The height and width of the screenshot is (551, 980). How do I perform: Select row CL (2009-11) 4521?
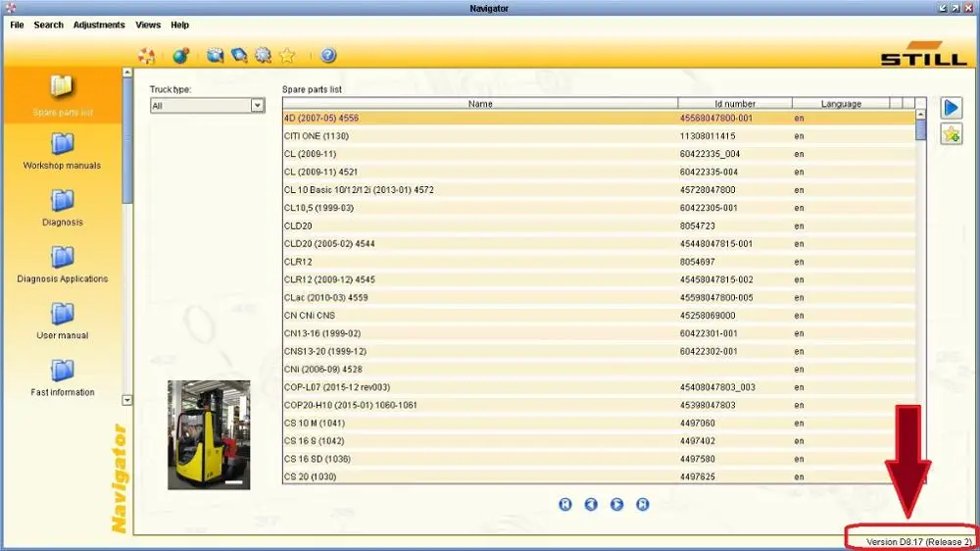tap(599, 172)
